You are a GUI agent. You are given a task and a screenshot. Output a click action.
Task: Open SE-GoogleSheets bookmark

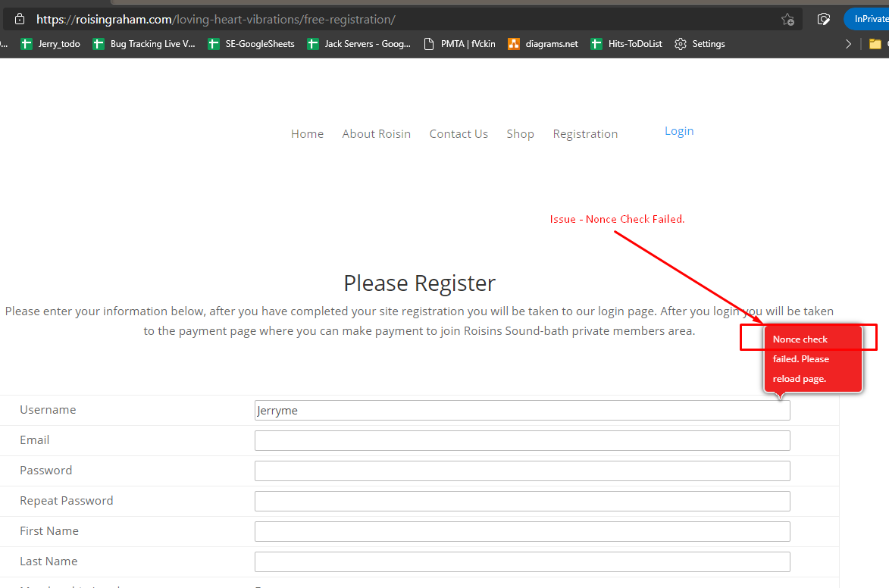click(x=252, y=44)
